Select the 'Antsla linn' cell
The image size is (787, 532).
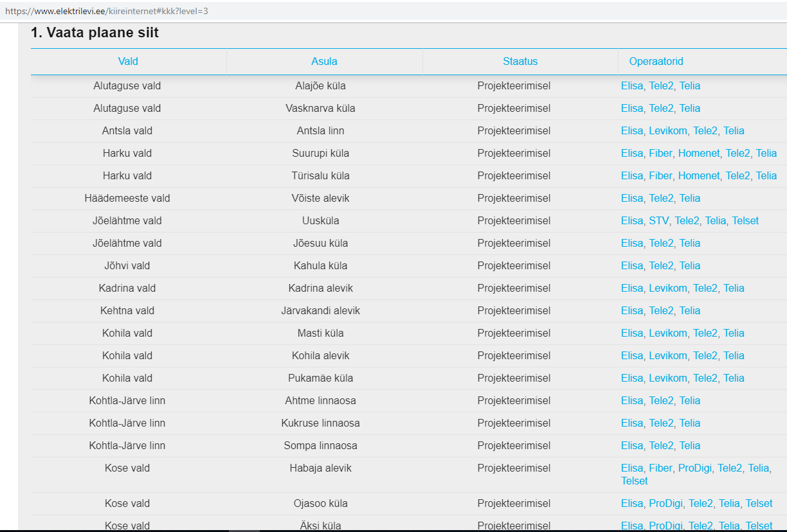point(320,131)
